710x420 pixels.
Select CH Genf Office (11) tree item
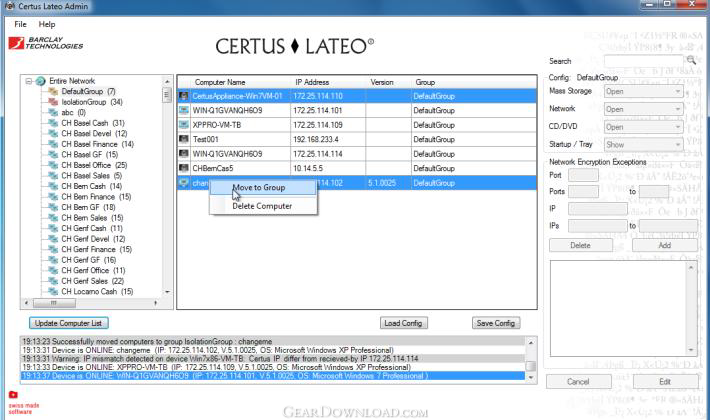click(93, 270)
